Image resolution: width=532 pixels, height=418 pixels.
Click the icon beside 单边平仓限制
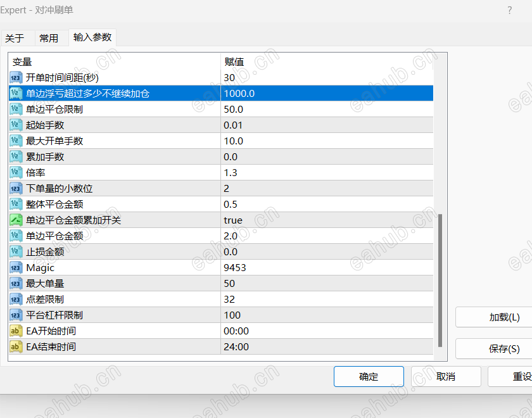(16, 109)
